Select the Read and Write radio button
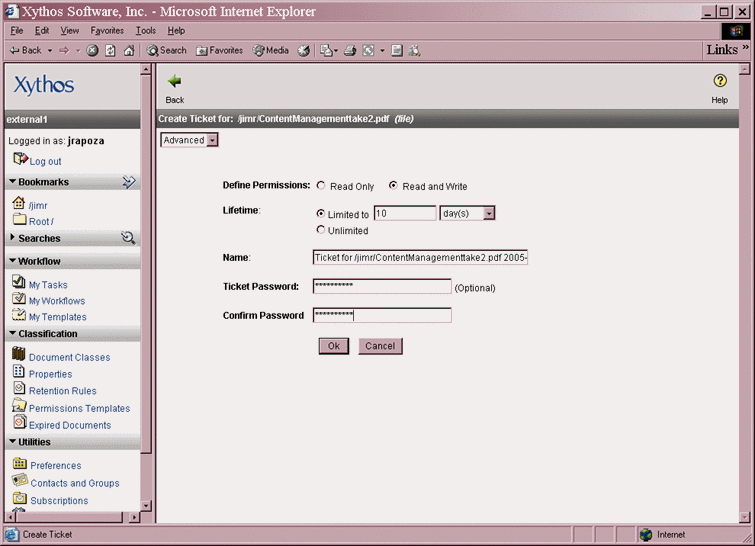The height and width of the screenshot is (546, 755). coord(393,185)
